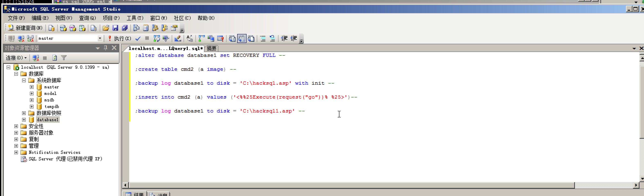Click the Object Explorer disconnect icon

(36, 58)
